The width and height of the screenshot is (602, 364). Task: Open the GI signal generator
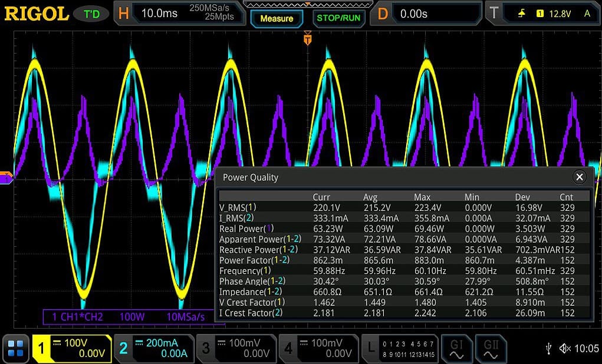tap(456, 348)
